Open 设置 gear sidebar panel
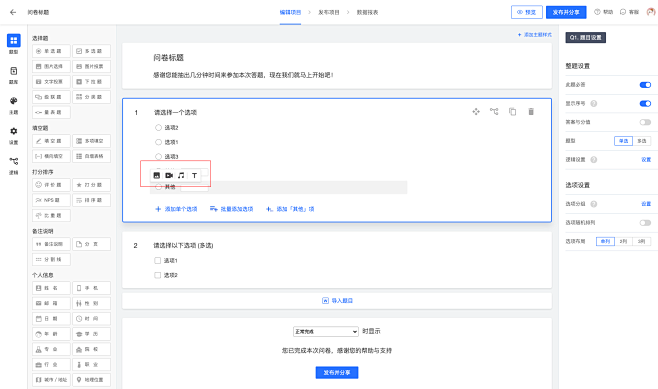Viewport: 658px width, 389px height. pos(13,135)
